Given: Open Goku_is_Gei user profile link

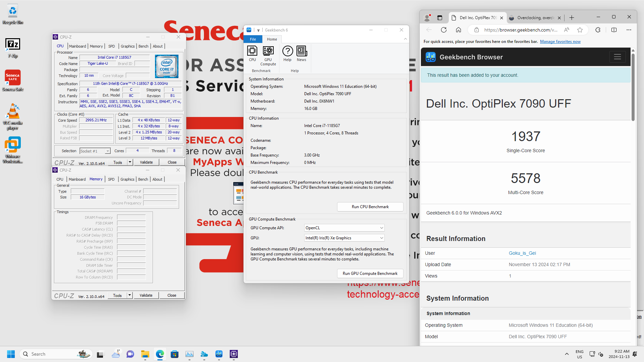Looking at the screenshot, I should click(x=522, y=253).
